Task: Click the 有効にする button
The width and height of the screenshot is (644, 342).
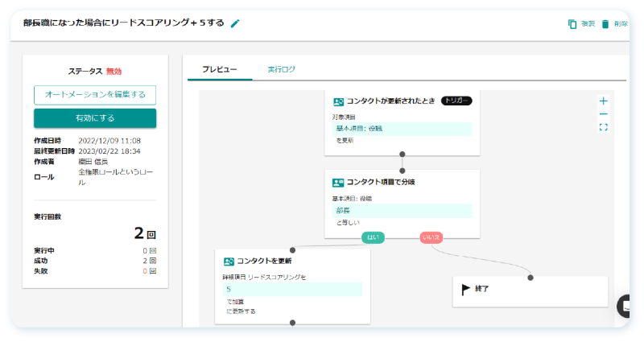Action: click(95, 118)
